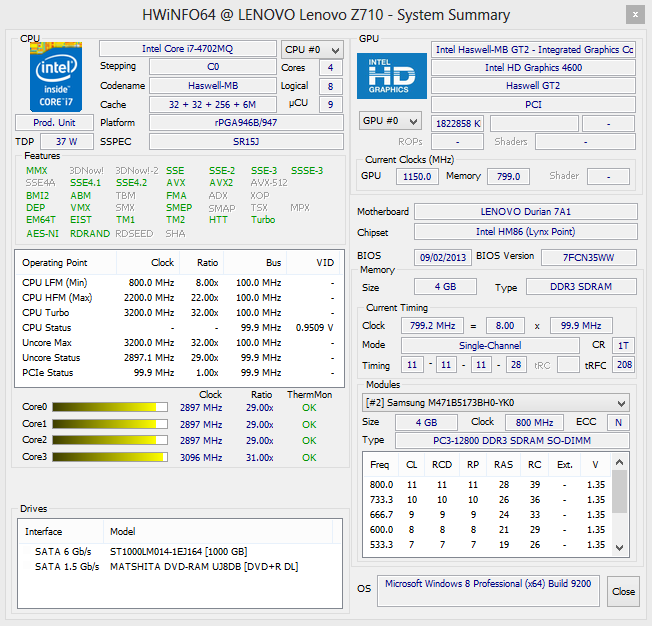Click the SR15J SSPEC field
Image resolution: width=652 pixels, height=626 pixels.
click(246, 141)
